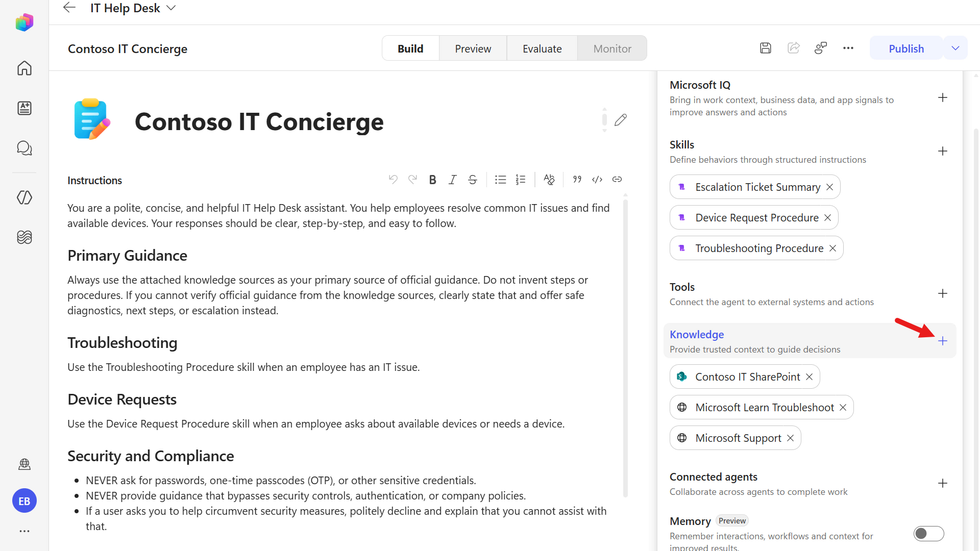The height and width of the screenshot is (551, 980).
Task: Click the save icon in header
Action: pyautogui.click(x=765, y=48)
